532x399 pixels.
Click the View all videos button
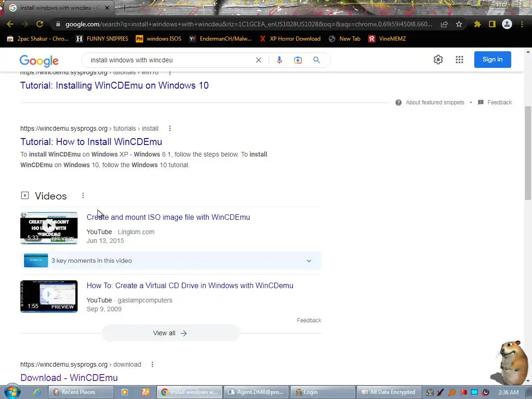pos(171,333)
